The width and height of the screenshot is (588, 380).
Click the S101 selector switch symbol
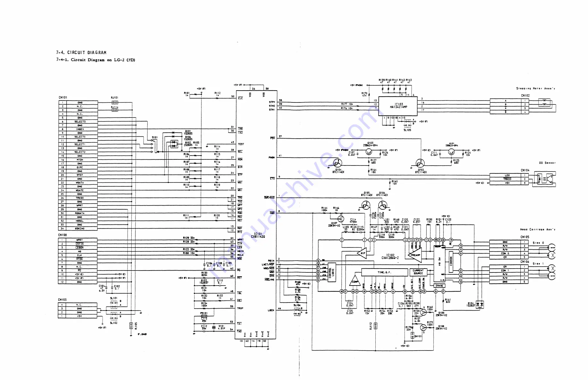(155, 146)
